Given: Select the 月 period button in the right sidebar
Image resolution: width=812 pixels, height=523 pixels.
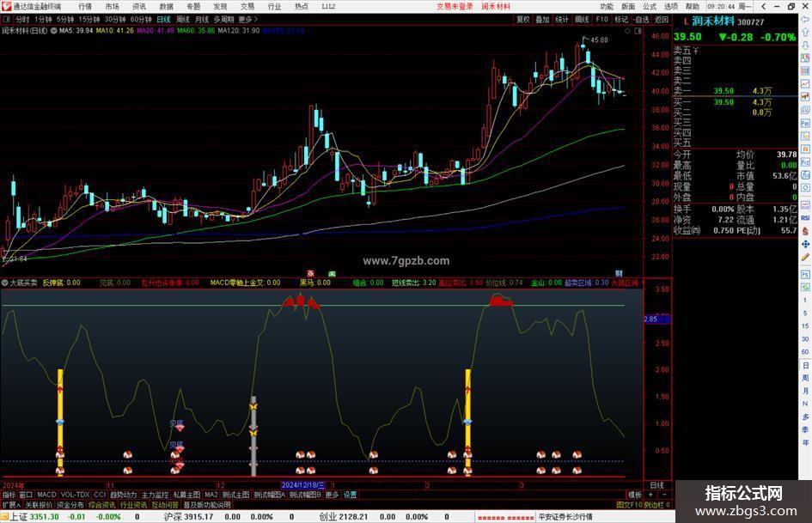Looking at the screenshot, I should click(805, 391).
